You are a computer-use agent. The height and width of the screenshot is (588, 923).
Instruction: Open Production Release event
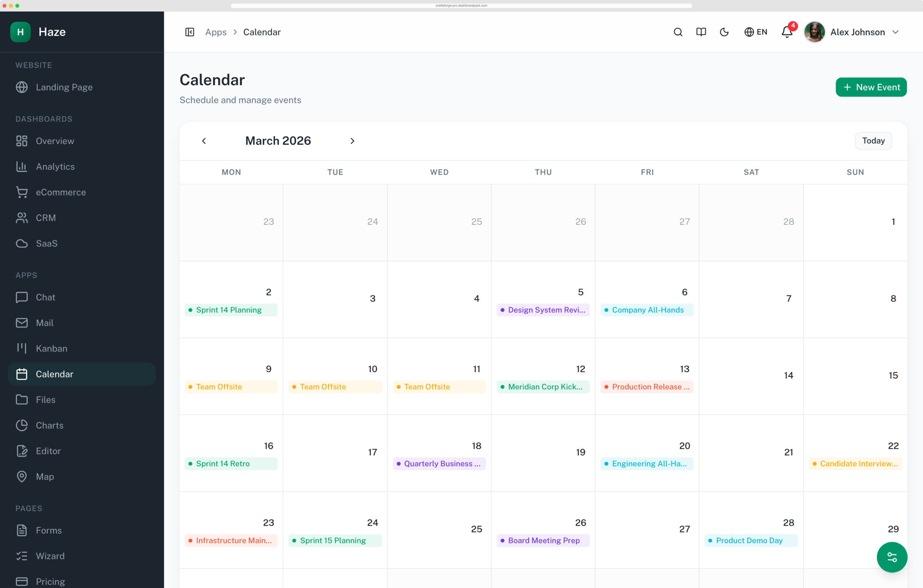point(646,387)
